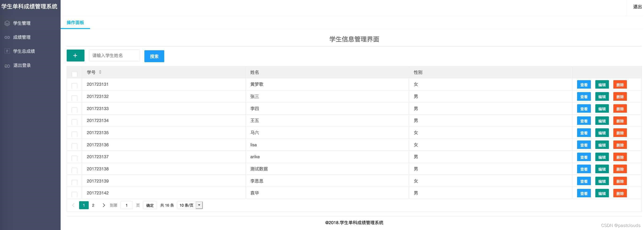
Task: Click the 退出登录 icon in sidebar
Action: tap(7, 65)
